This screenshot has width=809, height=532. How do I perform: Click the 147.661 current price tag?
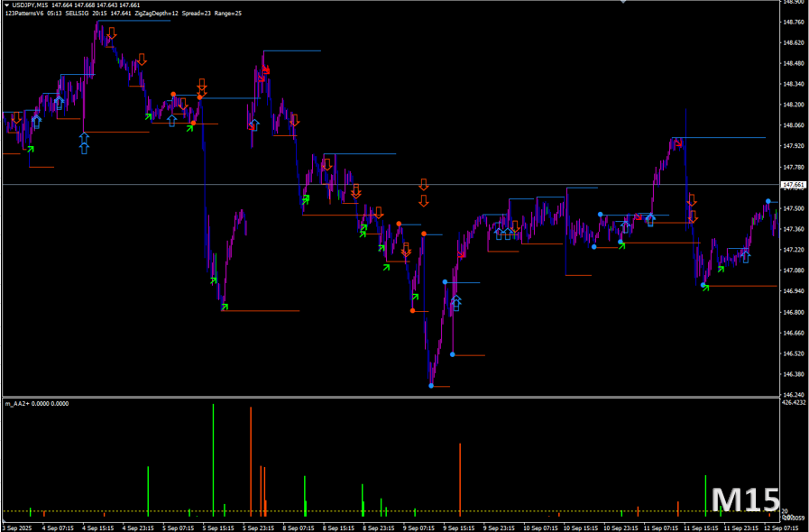(793, 185)
